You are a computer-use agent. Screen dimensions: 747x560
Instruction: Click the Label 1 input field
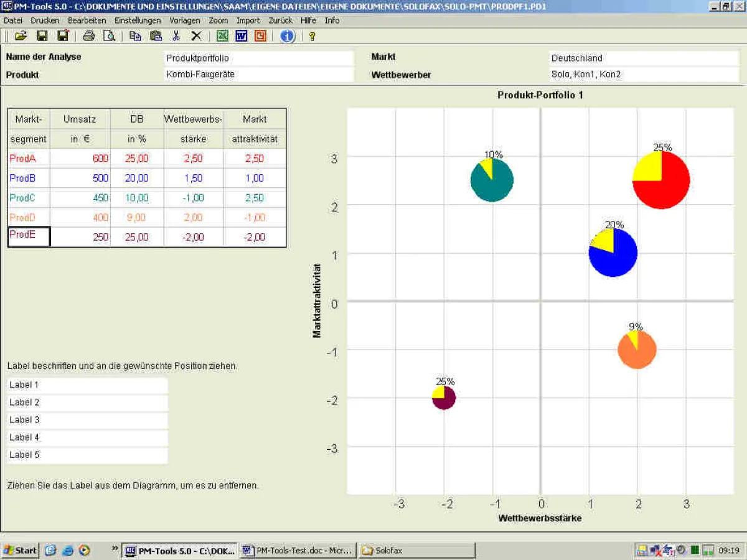87,385
